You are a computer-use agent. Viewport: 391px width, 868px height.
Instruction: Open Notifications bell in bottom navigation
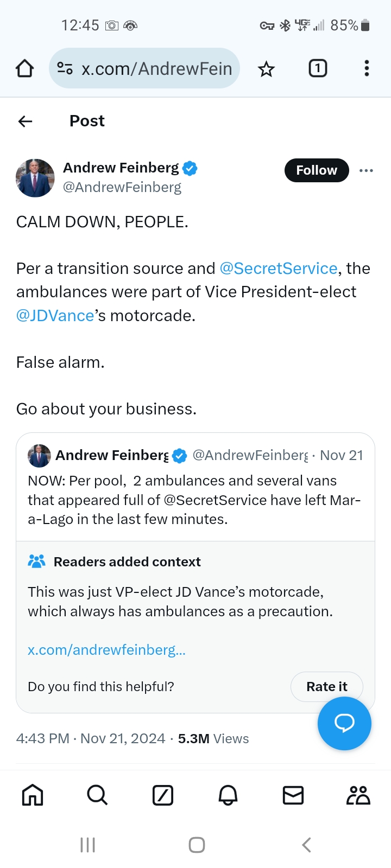click(x=228, y=795)
